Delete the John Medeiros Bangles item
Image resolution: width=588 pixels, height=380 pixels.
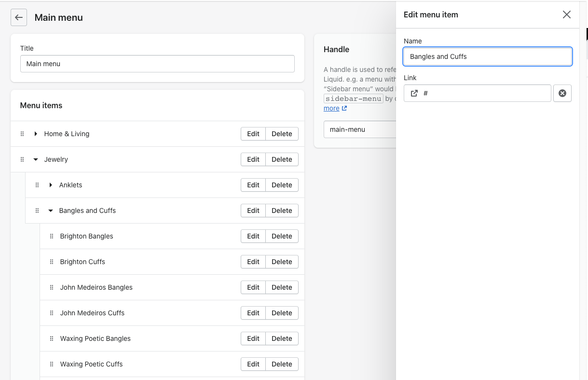[x=282, y=287]
